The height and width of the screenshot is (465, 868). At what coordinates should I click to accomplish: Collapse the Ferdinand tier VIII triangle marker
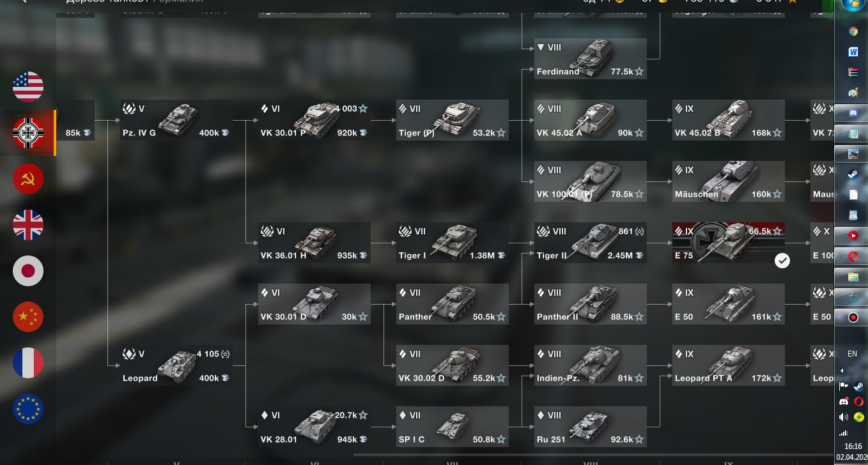coord(541,48)
